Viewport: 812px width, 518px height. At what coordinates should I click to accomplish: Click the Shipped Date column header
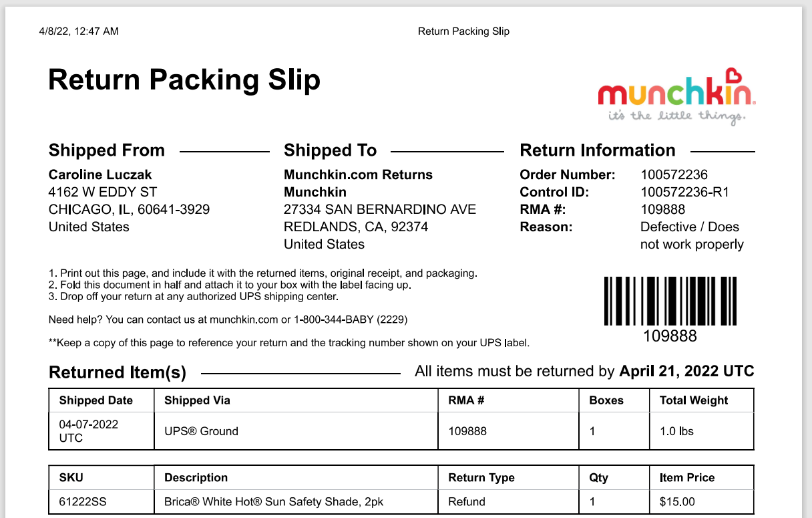coord(101,400)
